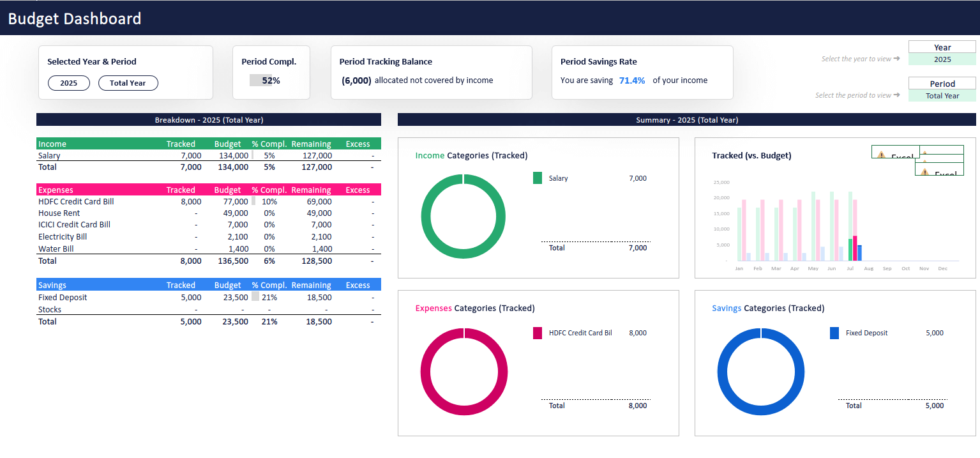980x458 pixels.
Task: Select the Total Year pill button
Action: [128, 83]
